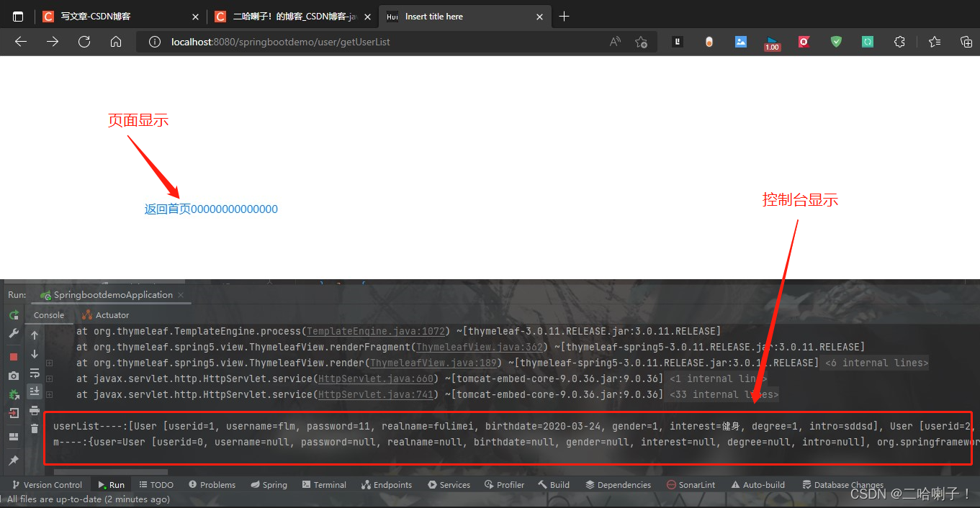Expand fold beside HttpServlet.java:660 line
Screen dimensions: 980x508
[x=50, y=378]
